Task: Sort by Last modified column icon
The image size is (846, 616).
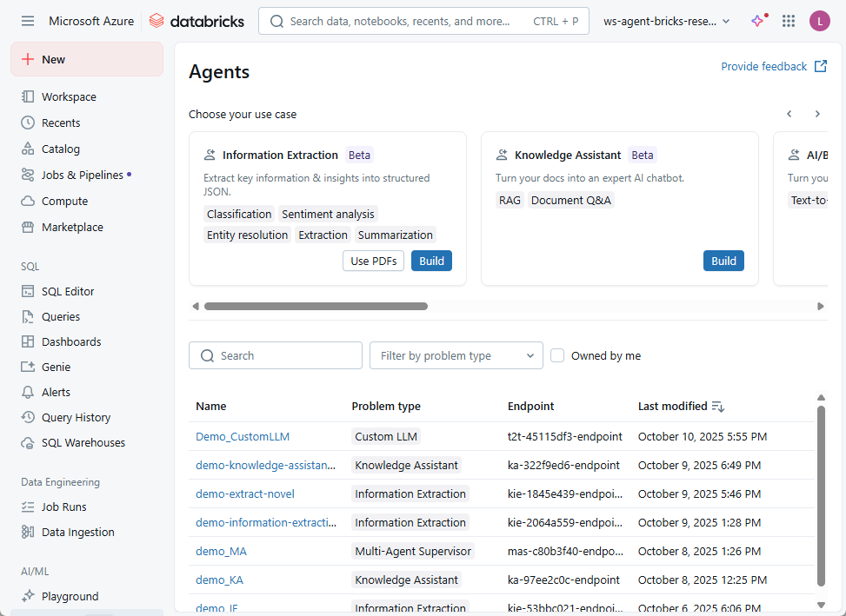Action: click(717, 407)
